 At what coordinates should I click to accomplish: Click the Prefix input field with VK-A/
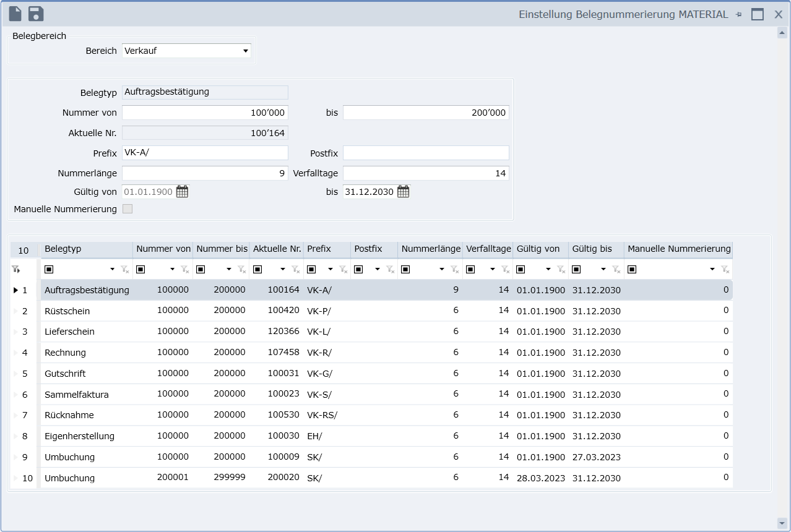click(x=205, y=153)
